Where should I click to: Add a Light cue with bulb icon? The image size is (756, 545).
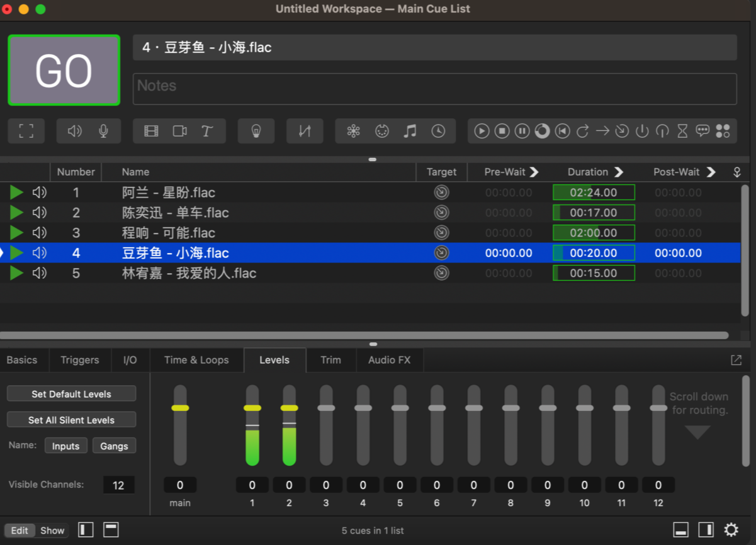tap(256, 131)
